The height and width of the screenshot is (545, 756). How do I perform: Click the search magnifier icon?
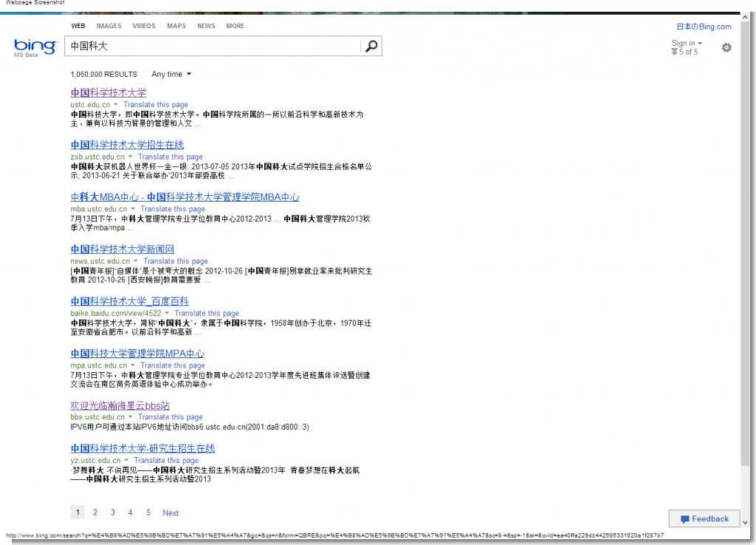tap(371, 46)
